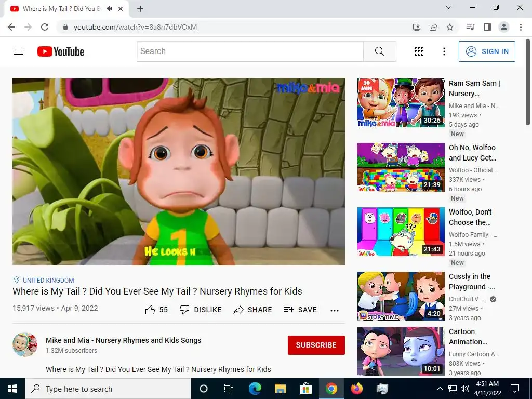Open Task View on taskbar

(x=229, y=389)
